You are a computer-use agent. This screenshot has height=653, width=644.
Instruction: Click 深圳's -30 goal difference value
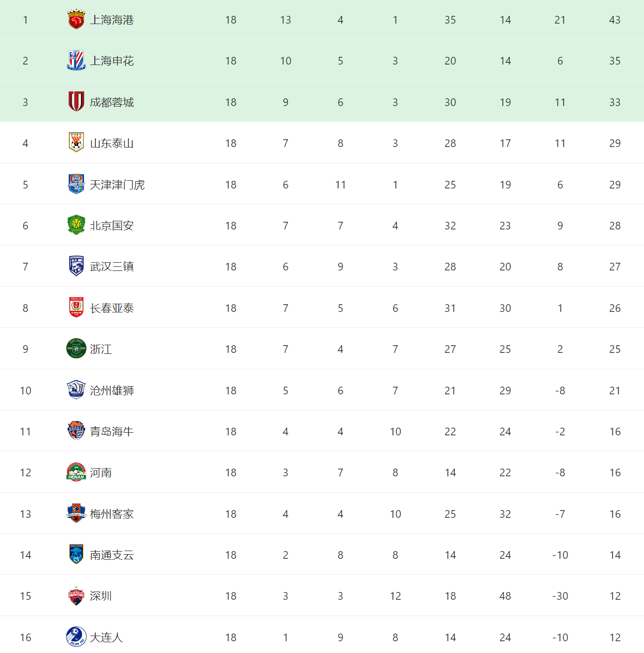click(x=560, y=596)
